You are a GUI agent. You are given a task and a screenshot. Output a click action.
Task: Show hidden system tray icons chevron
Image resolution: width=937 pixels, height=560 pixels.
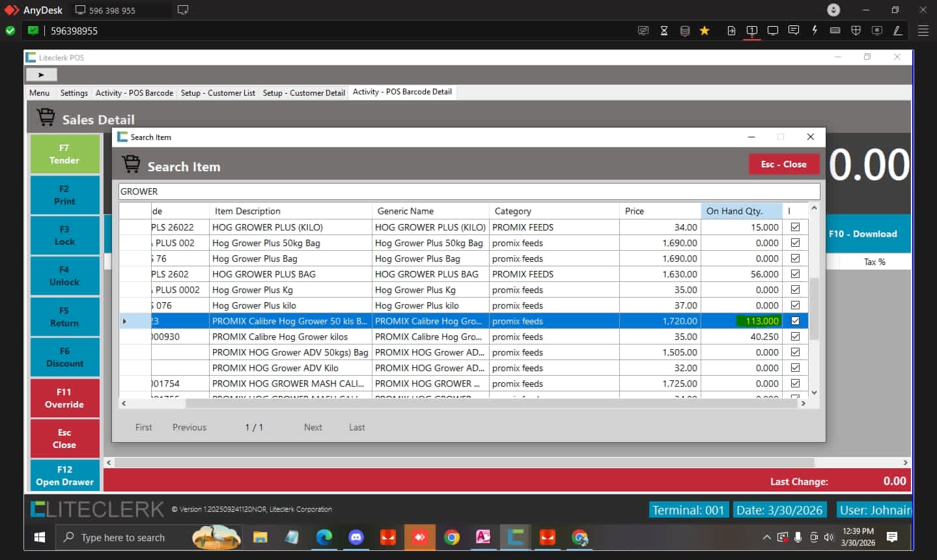(x=766, y=537)
